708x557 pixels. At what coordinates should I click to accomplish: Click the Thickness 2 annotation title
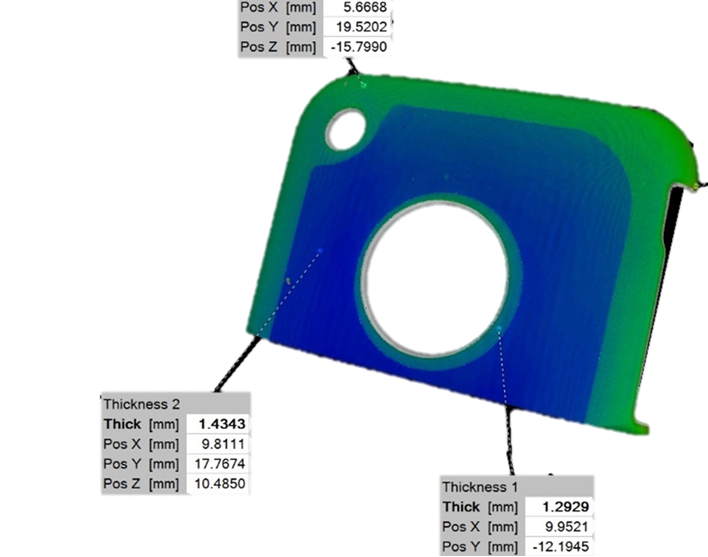point(142,404)
